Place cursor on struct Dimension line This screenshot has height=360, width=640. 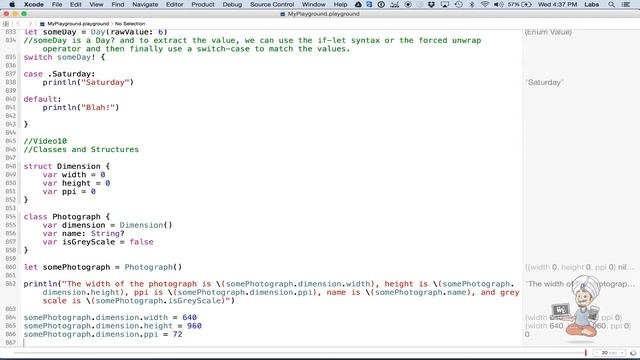tap(67, 166)
